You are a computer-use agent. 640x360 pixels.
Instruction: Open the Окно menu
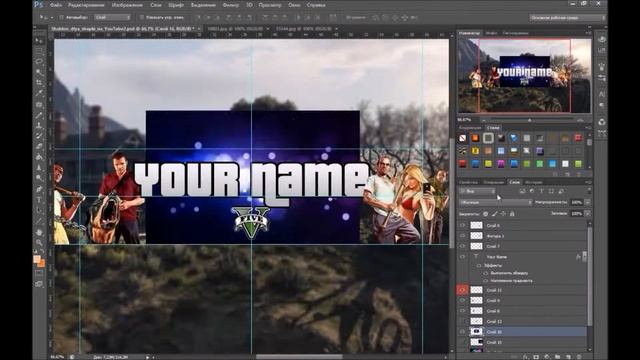click(294, 5)
